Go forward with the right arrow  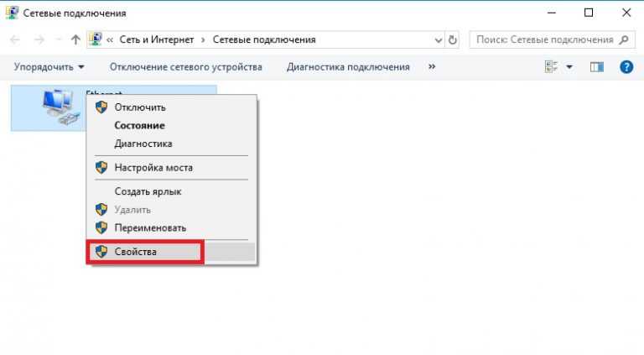(x=39, y=39)
